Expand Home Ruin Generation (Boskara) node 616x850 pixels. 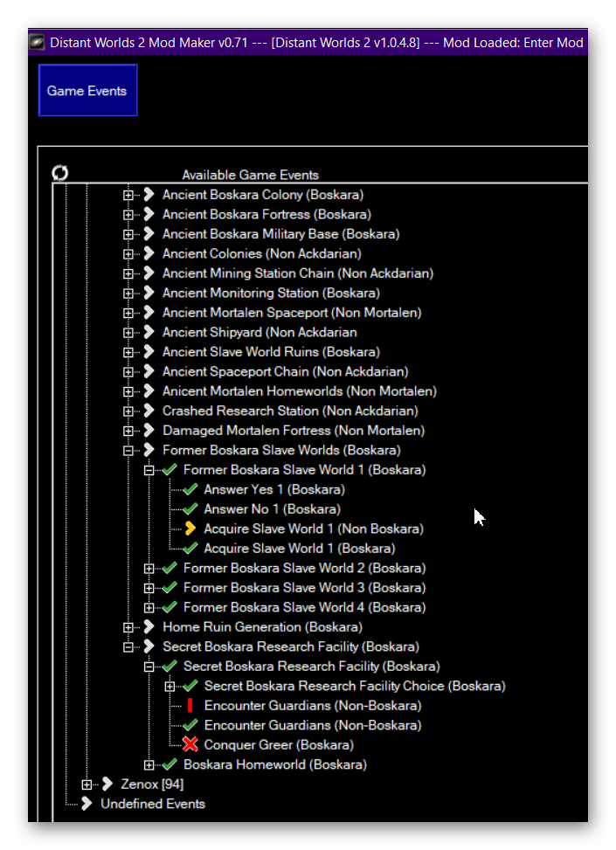(128, 627)
